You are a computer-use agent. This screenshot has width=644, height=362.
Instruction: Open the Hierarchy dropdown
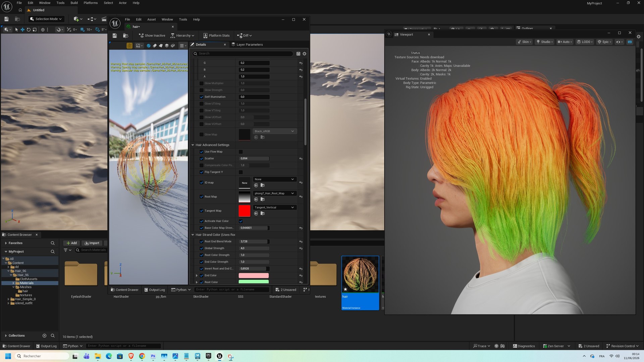point(182,36)
